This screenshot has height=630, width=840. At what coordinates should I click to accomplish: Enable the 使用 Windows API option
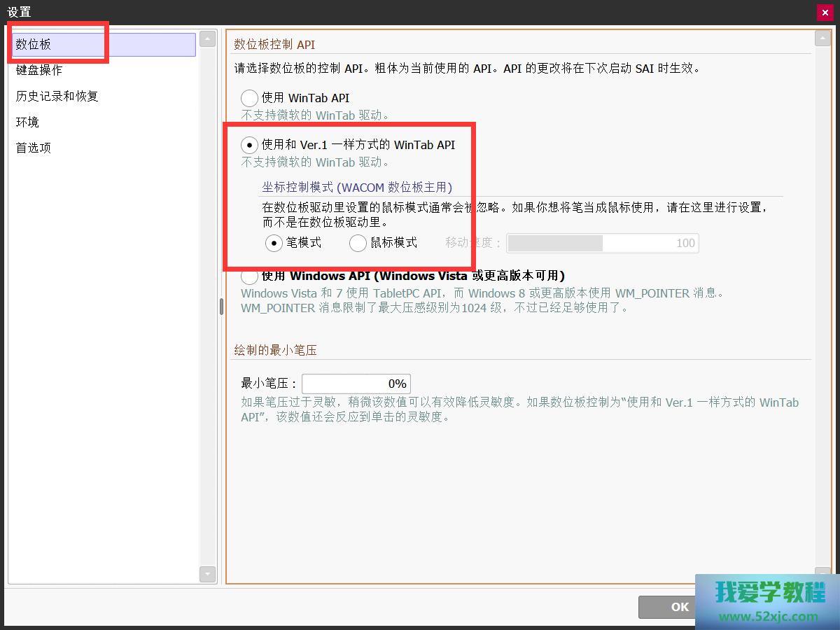tap(249, 276)
